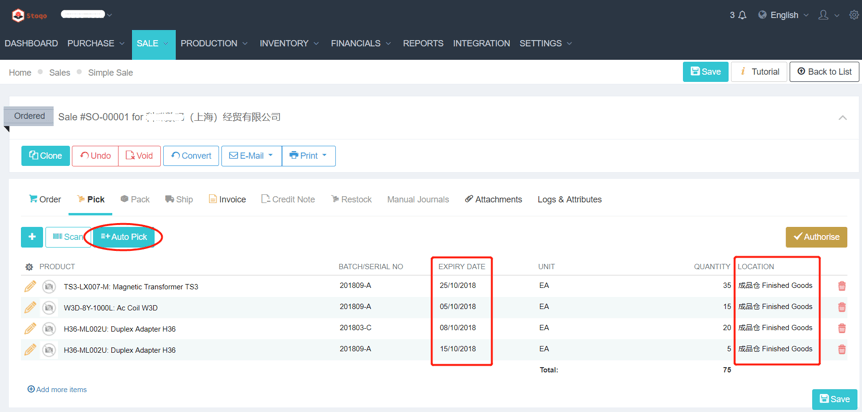This screenshot has width=862, height=412.
Task: Expand the PURCHASE menu
Action: coord(96,43)
